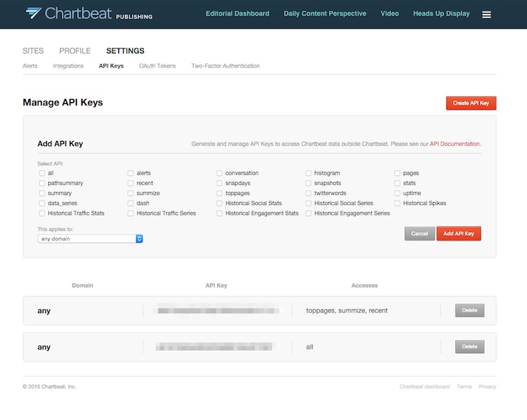Viewport: 527px width, 420px height.
Task: Check the Historical Spikes checkbox
Action: tap(397, 204)
